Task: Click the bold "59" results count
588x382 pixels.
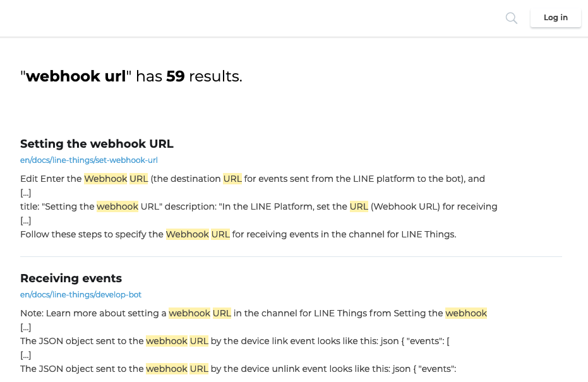Action: (x=176, y=76)
